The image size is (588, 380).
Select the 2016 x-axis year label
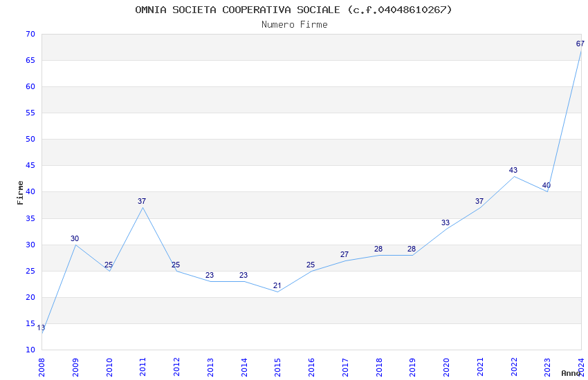click(311, 366)
